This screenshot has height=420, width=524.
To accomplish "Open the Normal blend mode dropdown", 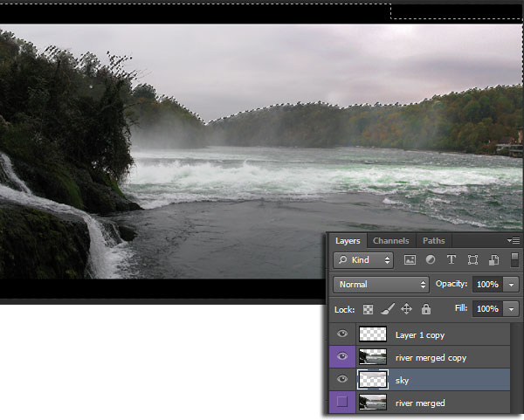I will 381,285.
